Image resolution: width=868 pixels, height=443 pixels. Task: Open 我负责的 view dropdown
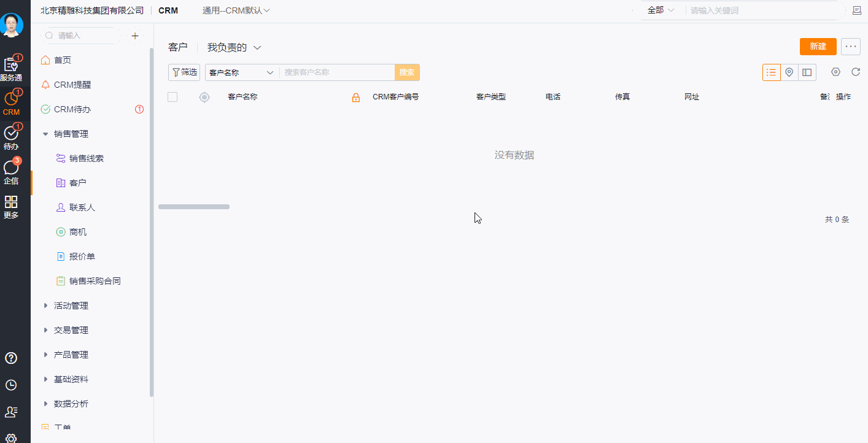coord(234,47)
